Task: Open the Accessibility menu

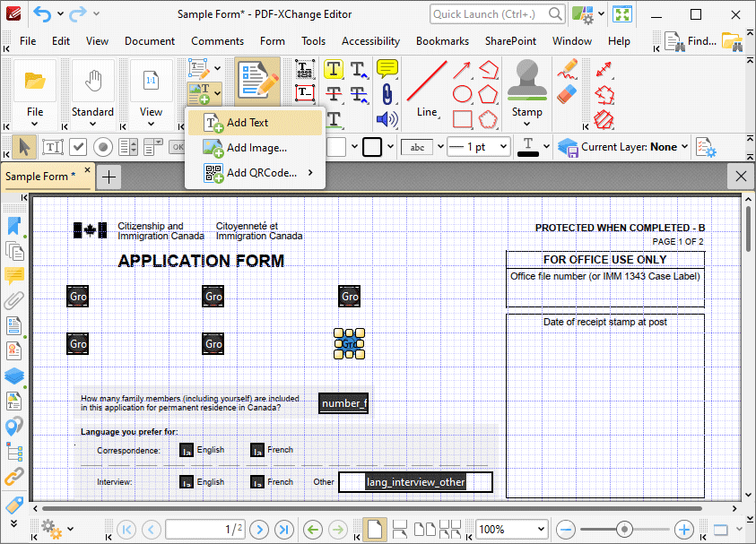Action: pos(370,41)
